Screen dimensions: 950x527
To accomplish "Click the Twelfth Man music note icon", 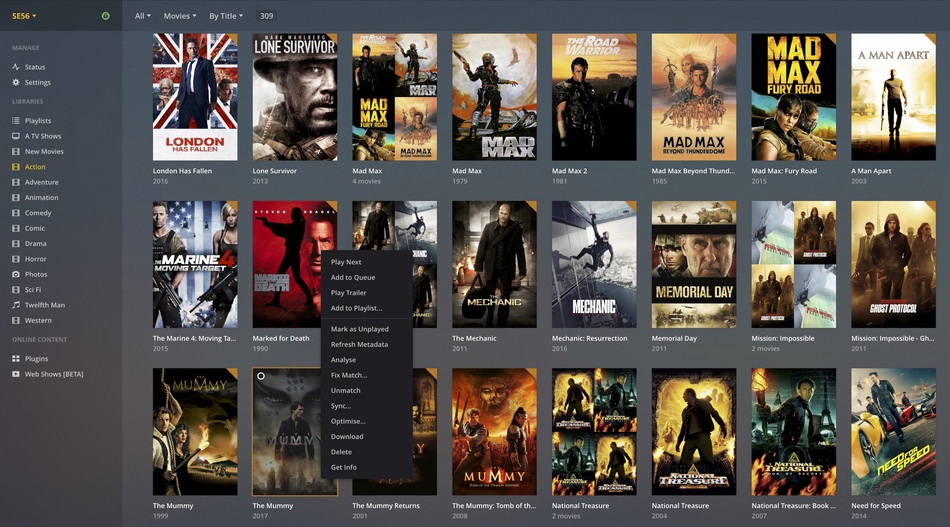I will tap(16, 305).
